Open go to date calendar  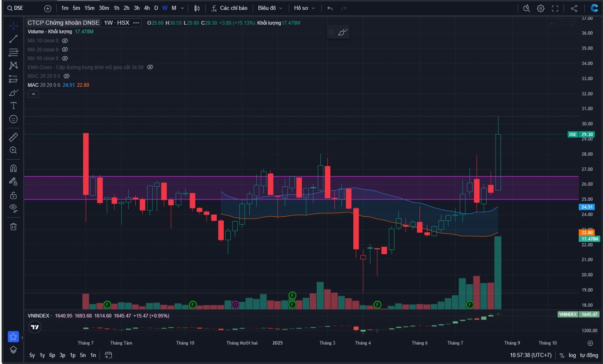(x=108, y=355)
